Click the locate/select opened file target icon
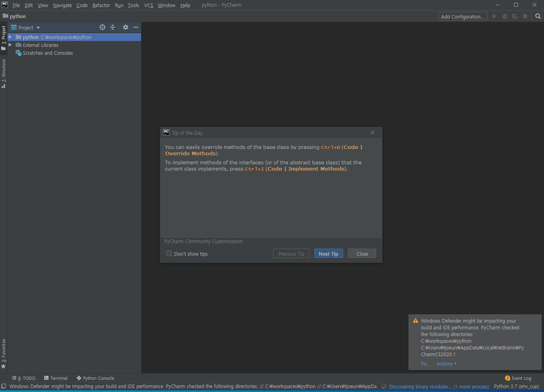Viewport: 544px width, 392px height. point(102,27)
